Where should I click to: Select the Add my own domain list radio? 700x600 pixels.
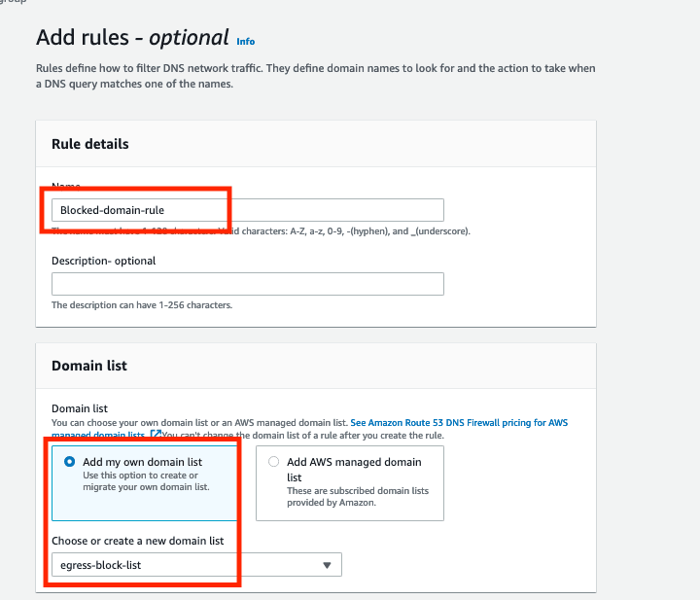coord(70,462)
